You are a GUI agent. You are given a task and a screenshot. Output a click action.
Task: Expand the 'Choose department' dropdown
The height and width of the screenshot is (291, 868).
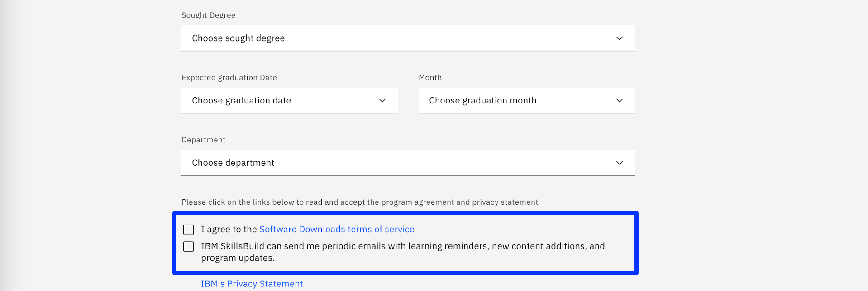pos(407,163)
